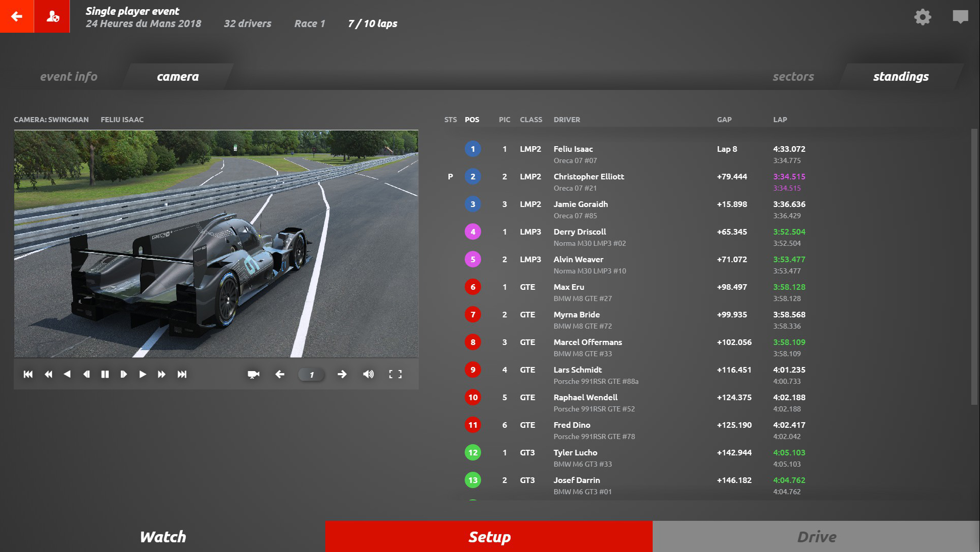Click the POS column header

click(x=472, y=120)
